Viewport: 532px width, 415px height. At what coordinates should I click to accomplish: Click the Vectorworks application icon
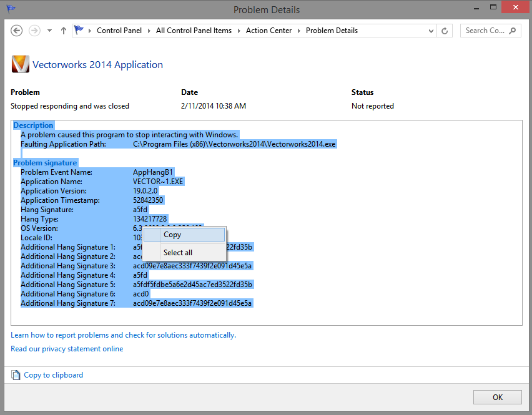pos(20,64)
